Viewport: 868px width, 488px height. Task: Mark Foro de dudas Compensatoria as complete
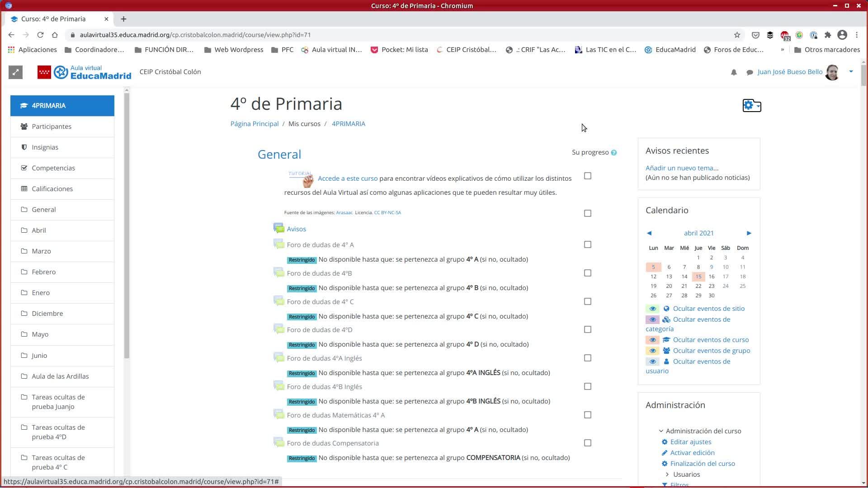tap(587, 443)
